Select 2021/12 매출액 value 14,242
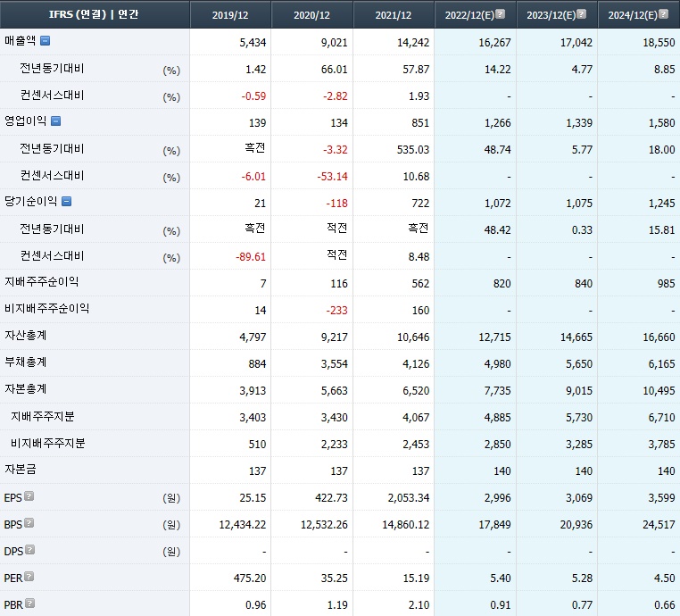680x616 pixels. [x=413, y=43]
